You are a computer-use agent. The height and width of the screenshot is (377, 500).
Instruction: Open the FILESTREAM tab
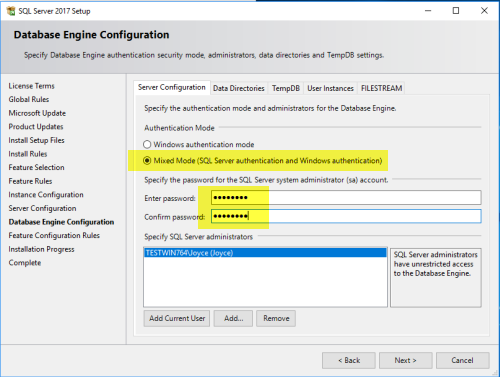coord(381,88)
